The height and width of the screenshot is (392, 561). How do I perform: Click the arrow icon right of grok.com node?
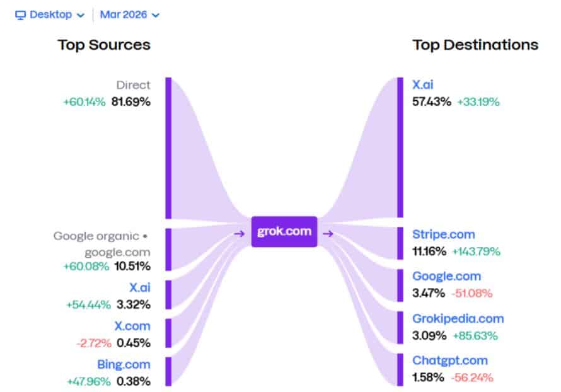(328, 233)
